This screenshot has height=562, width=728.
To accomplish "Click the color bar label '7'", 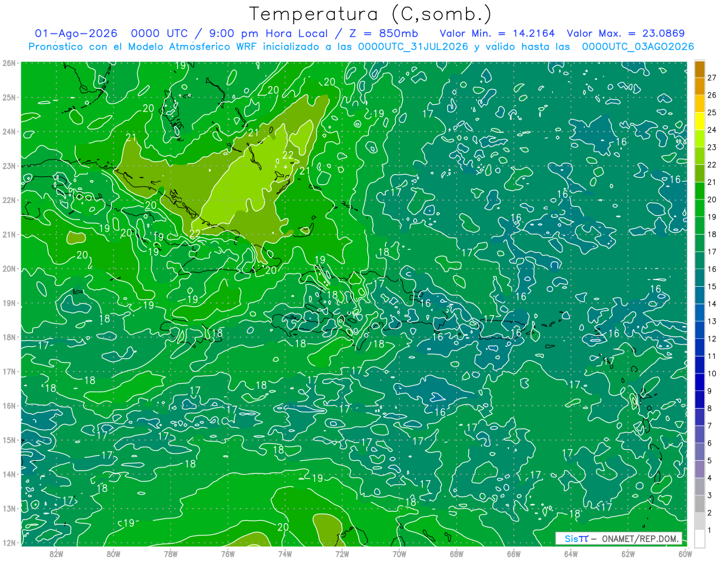I will coord(710,426).
